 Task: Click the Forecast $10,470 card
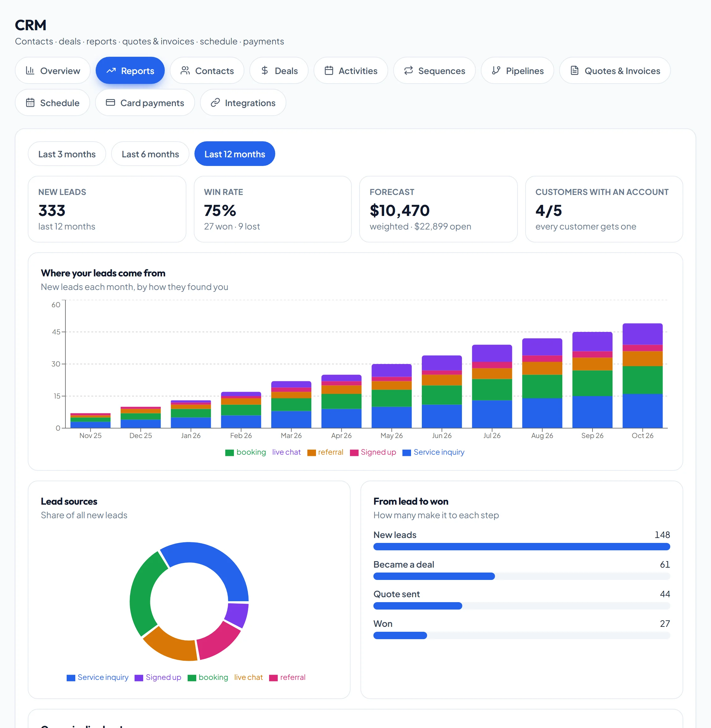tap(439, 209)
